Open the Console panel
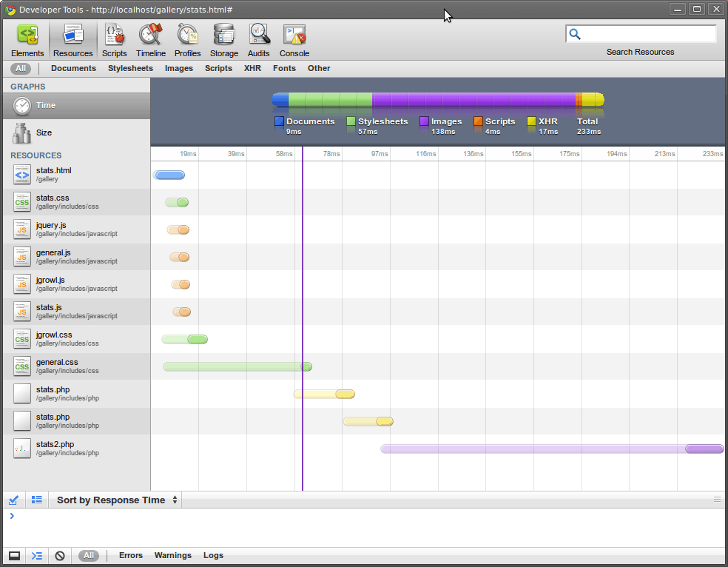The width and height of the screenshot is (728, 567). (x=294, y=41)
